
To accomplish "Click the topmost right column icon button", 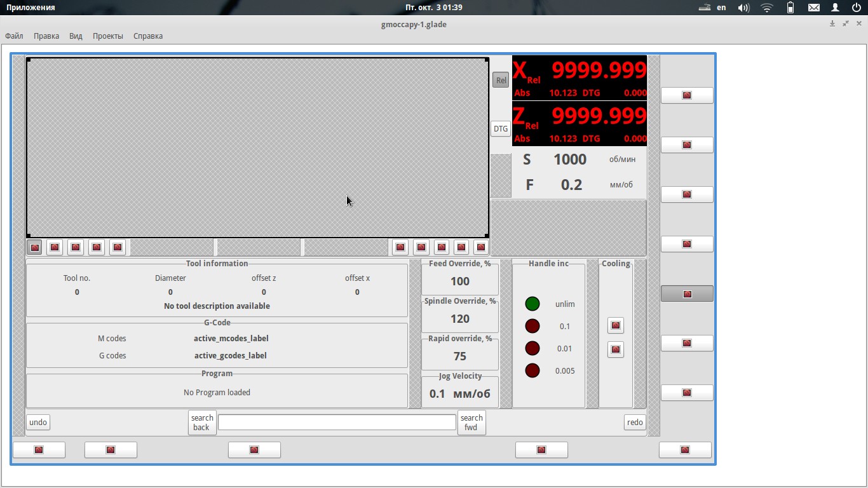I will tap(687, 95).
